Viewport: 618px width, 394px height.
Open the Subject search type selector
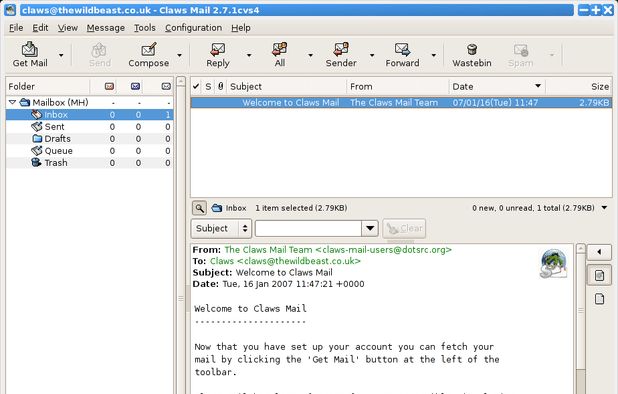(x=222, y=229)
